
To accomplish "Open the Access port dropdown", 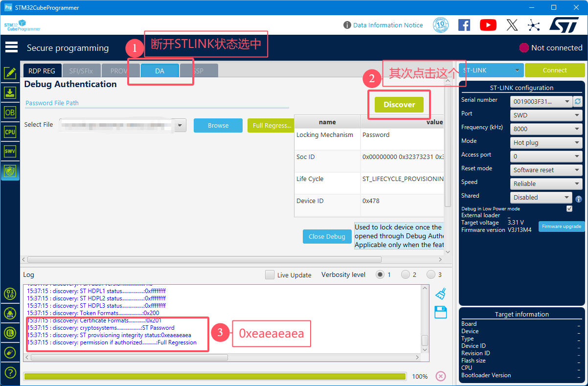I will click(546, 156).
